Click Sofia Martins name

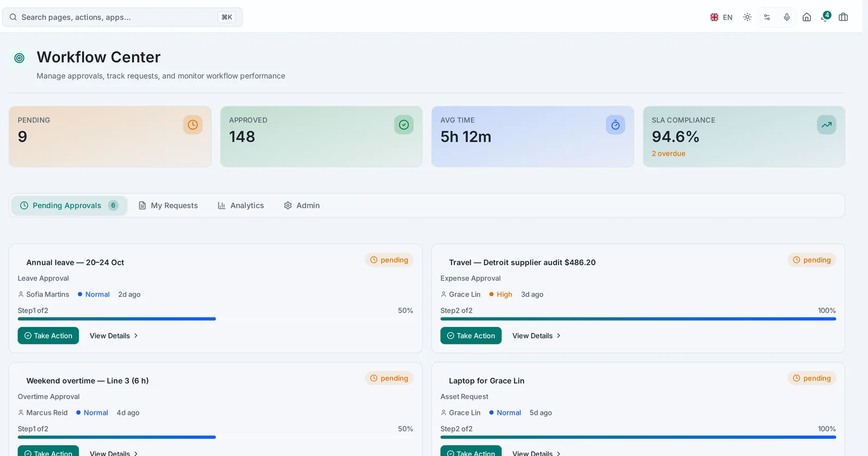(48, 294)
